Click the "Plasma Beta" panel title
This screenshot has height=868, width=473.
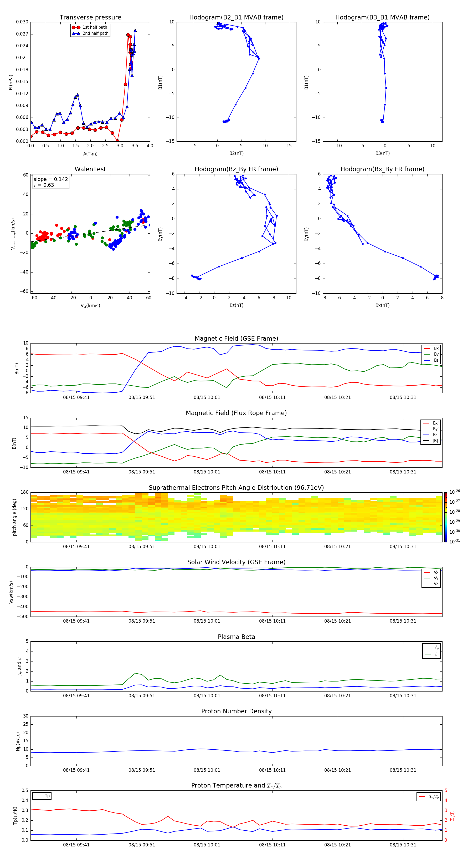tap(236, 637)
